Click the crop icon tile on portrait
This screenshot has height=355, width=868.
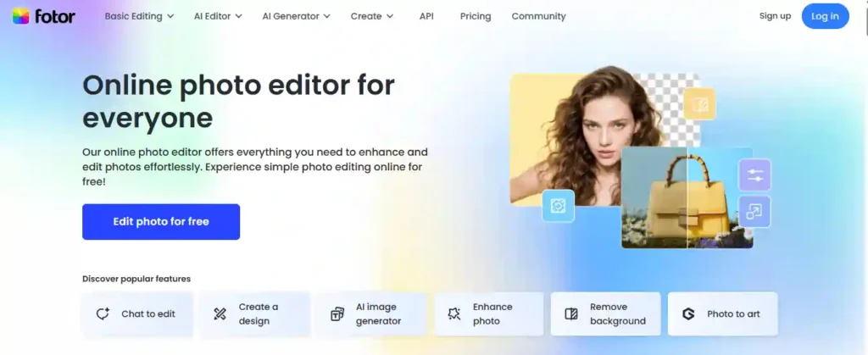558,206
